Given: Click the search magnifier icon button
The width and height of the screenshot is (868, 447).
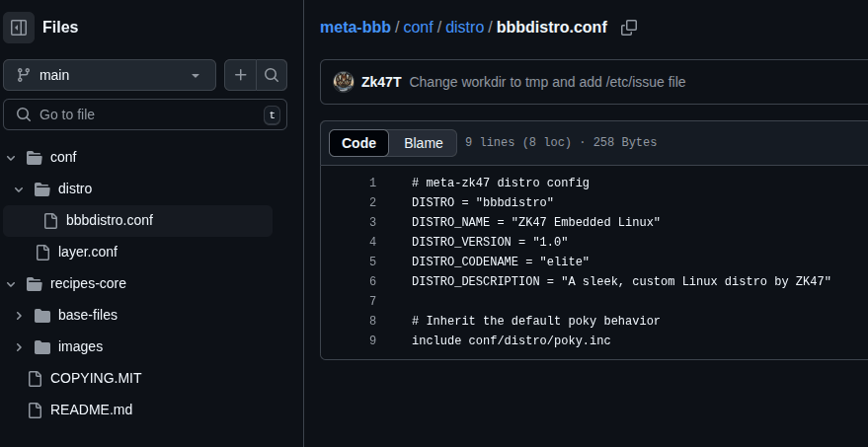Looking at the screenshot, I should coord(272,75).
